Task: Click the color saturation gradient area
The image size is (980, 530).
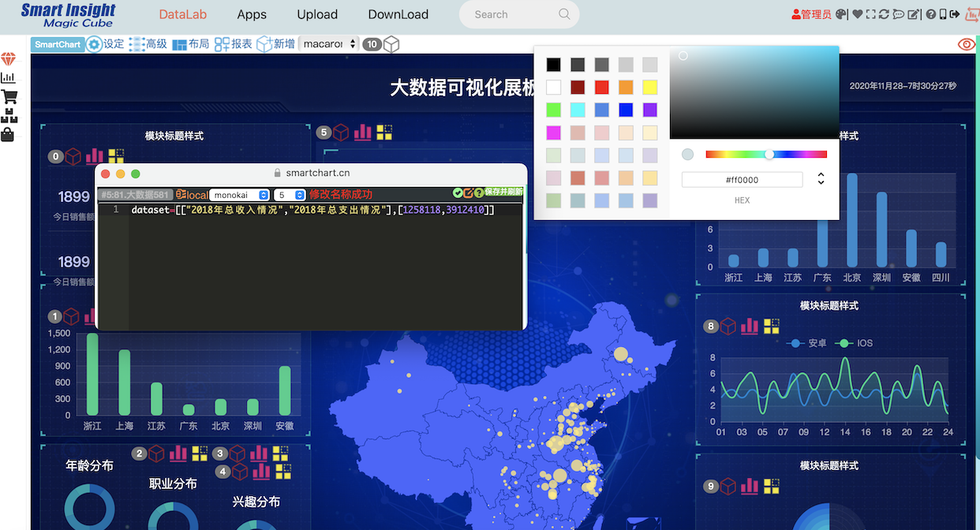Action: [754, 92]
